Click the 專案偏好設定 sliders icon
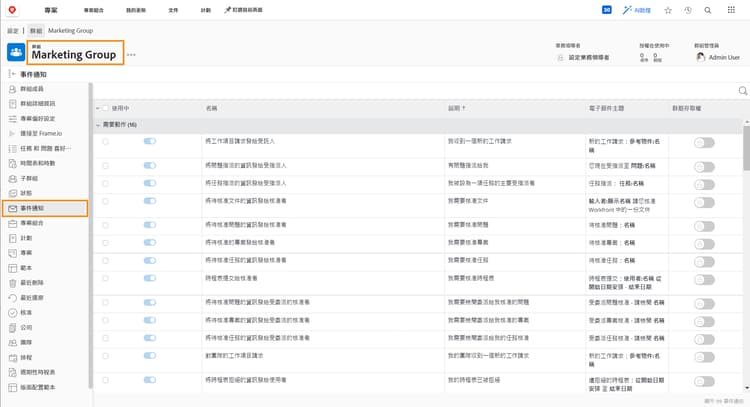Screen dimensions: 750x407 (12, 119)
